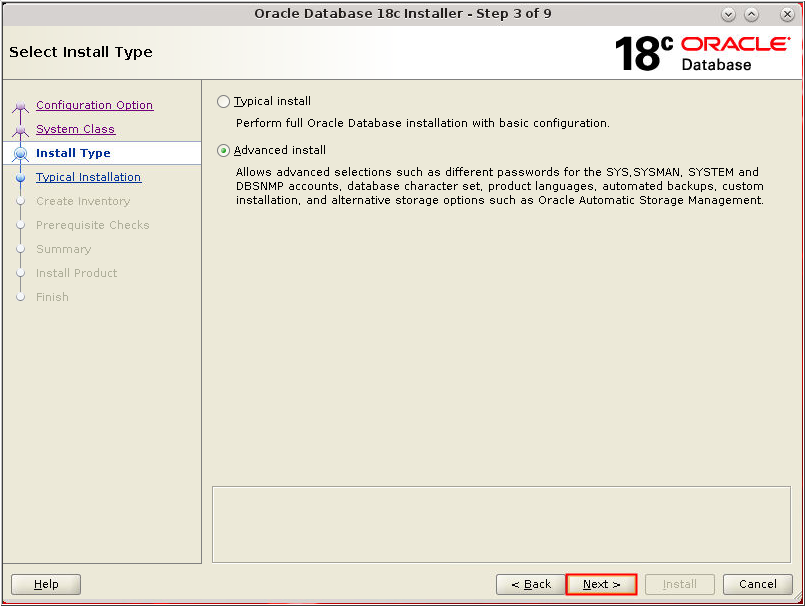Select the Install Type step in sidebar
Image resolution: width=805 pixels, height=606 pixels.
(x=75, y=153)
